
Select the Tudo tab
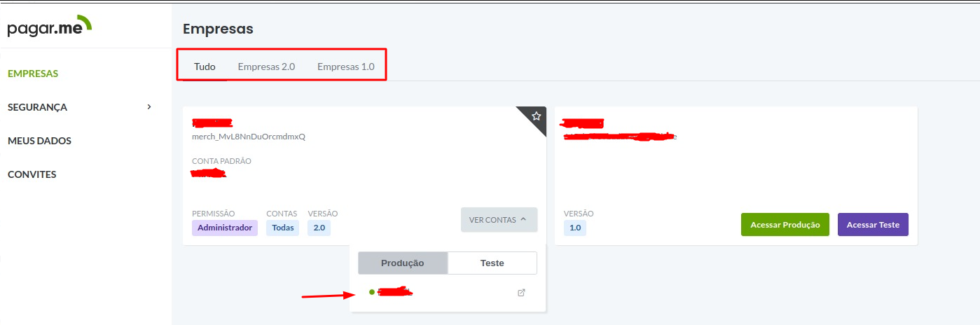[205, 67]
